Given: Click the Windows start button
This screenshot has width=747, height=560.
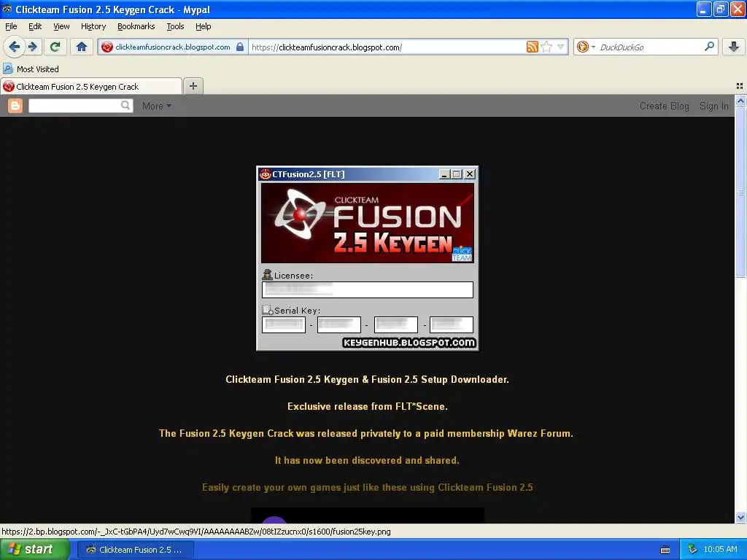Looking at the screenshot, I should [34, 549].
